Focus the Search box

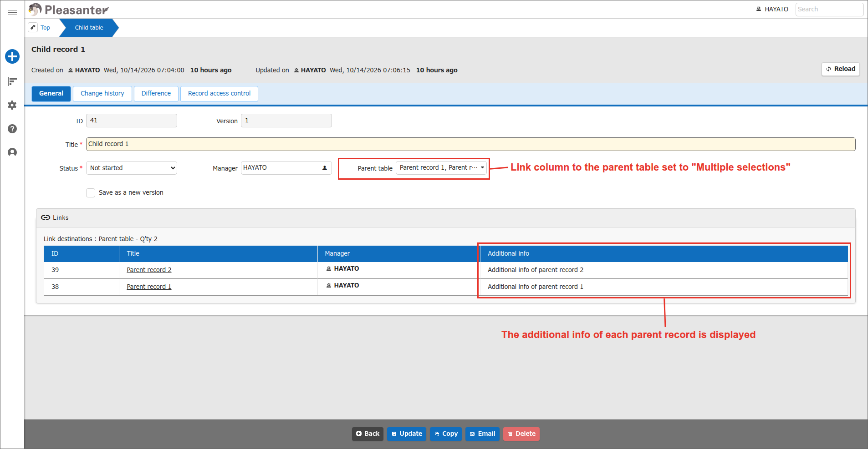pyautogui.click(x=829, y=9)
